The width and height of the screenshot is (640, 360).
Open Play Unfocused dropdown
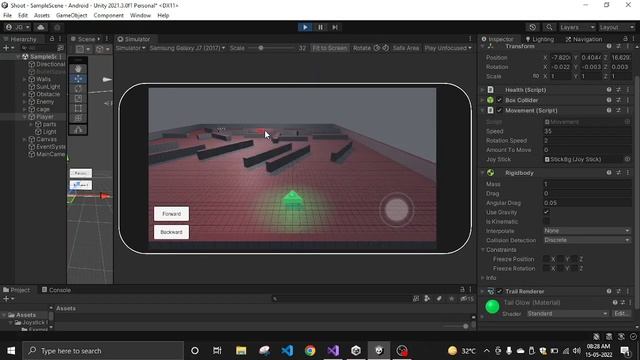point(448,48)
